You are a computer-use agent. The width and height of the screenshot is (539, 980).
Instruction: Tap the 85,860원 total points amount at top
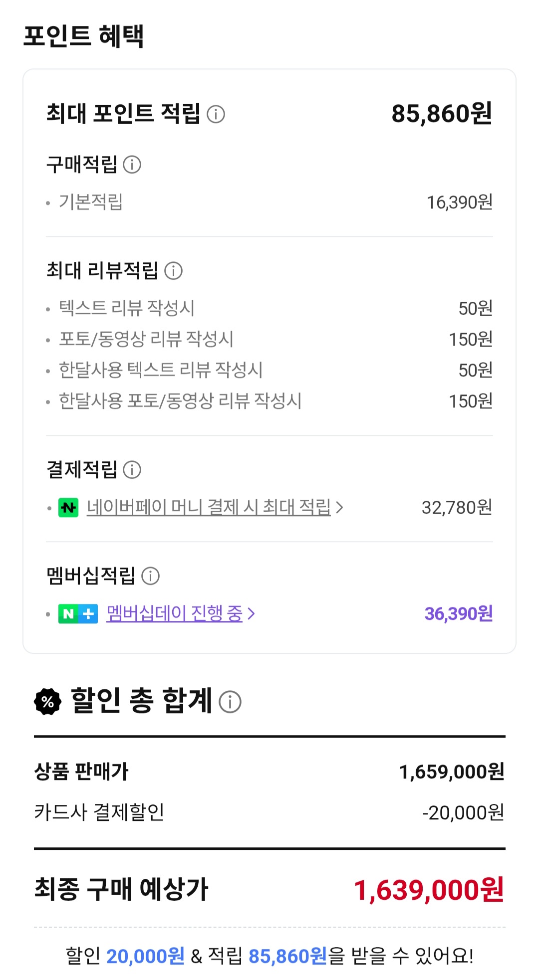tap(442, 114)
